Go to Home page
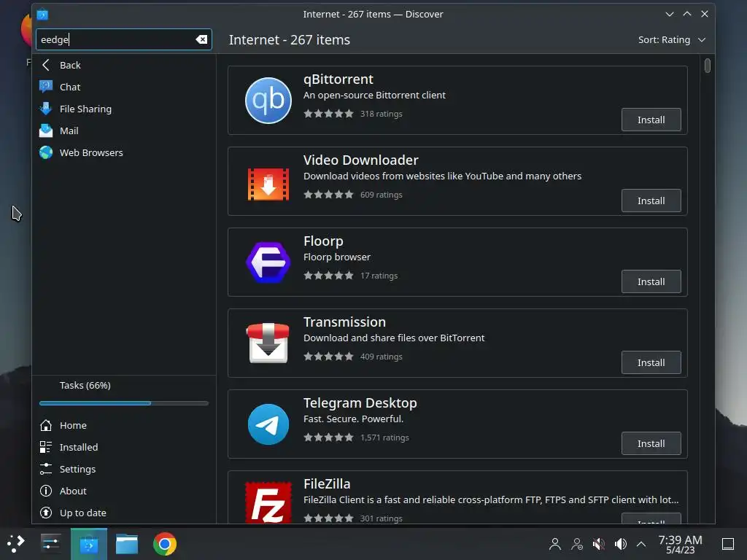Screen dimensions: 747x560 124,425
